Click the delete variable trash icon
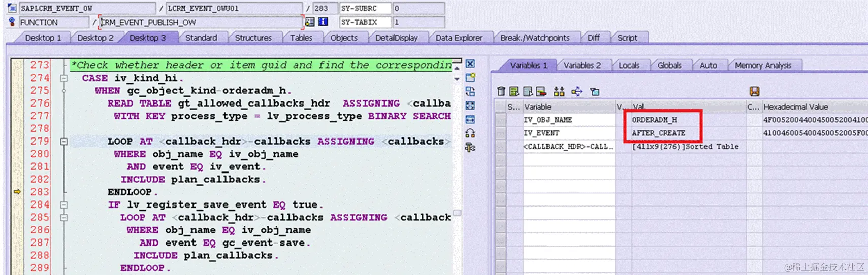The width and height of the screenshot is (868, 275). 501,91
